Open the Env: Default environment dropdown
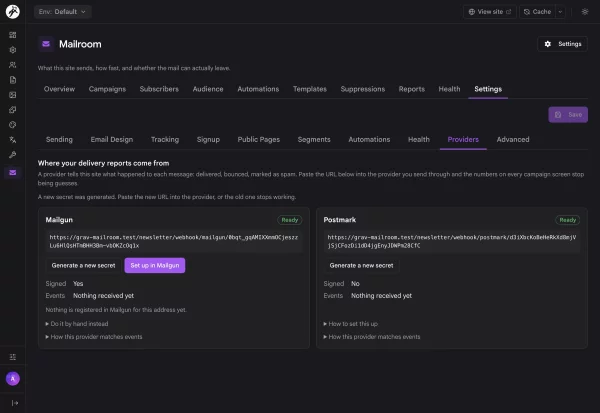The height and width of the screenshot is (413, 600). click(62, 11)
